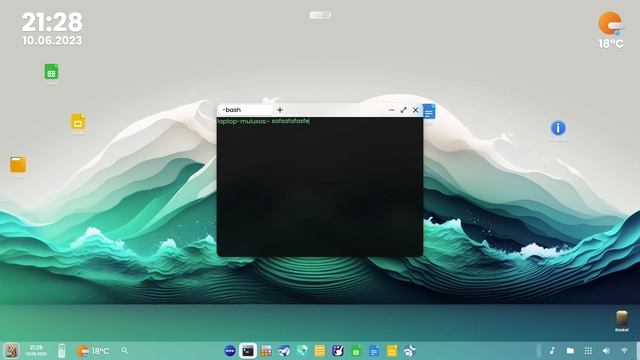This screenshot has height=360, width=640.
Task: Open the Wi-Fi network tray icon
Action: click(x=624, y=351)
